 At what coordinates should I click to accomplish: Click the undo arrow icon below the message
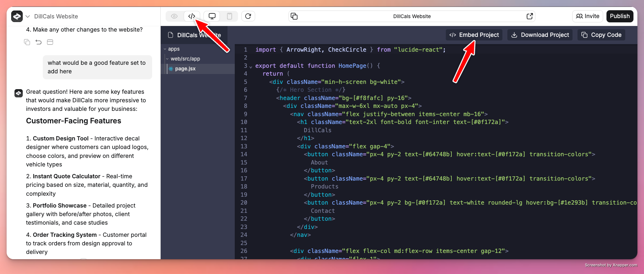[x=39, y=42]
